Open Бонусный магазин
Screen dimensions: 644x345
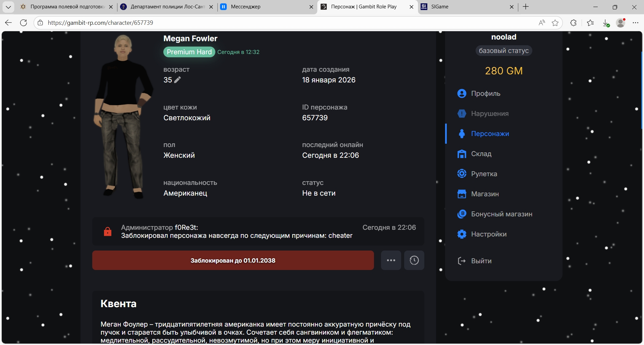(x=501, y=214)
